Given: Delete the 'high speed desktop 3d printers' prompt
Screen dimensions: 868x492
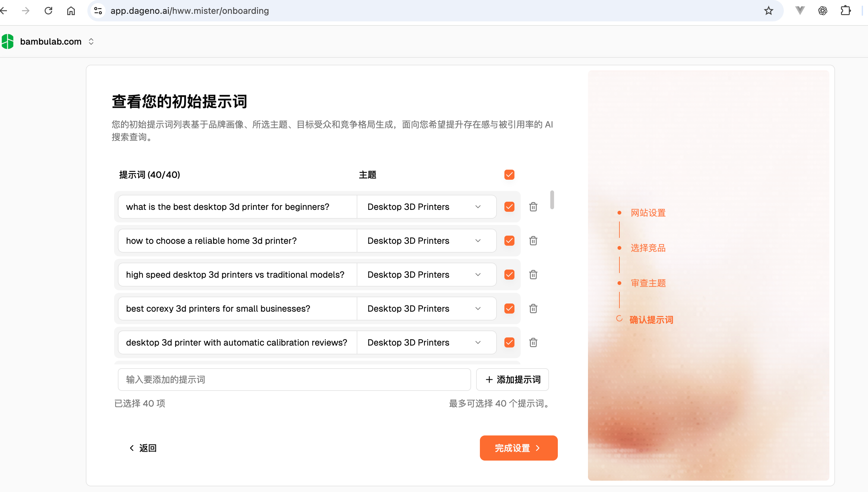Looking at the screenshot, I should [x=533, y=274].
